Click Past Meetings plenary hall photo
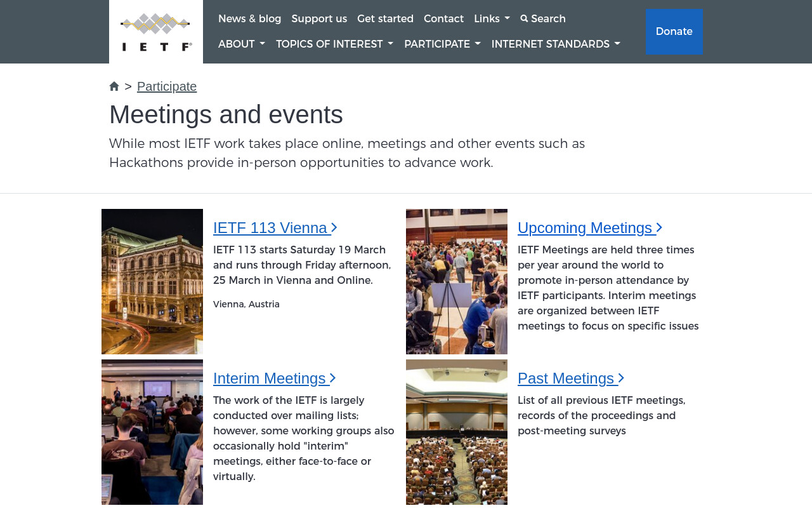Screen dimensions: 812x508 click(x=457, y=432)
